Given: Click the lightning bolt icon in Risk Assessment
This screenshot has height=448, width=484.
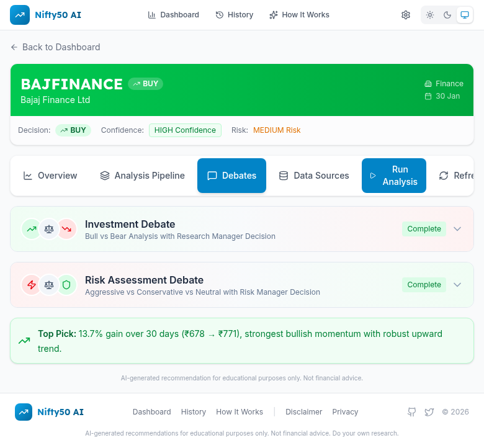Looking at the screenshot, I should click(31, 285).
